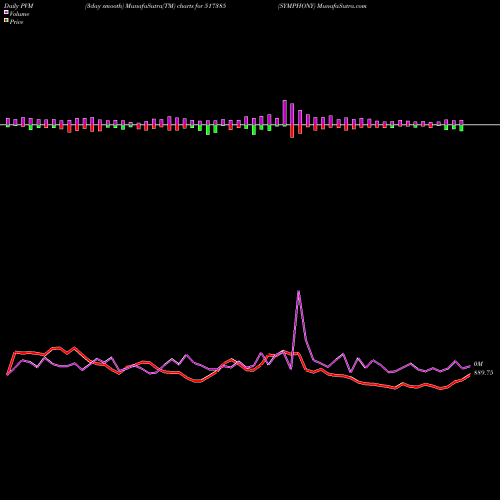Click the 889.75 price value label
Image resolution: width=500 pixels, height=500 pixels.
483,373
